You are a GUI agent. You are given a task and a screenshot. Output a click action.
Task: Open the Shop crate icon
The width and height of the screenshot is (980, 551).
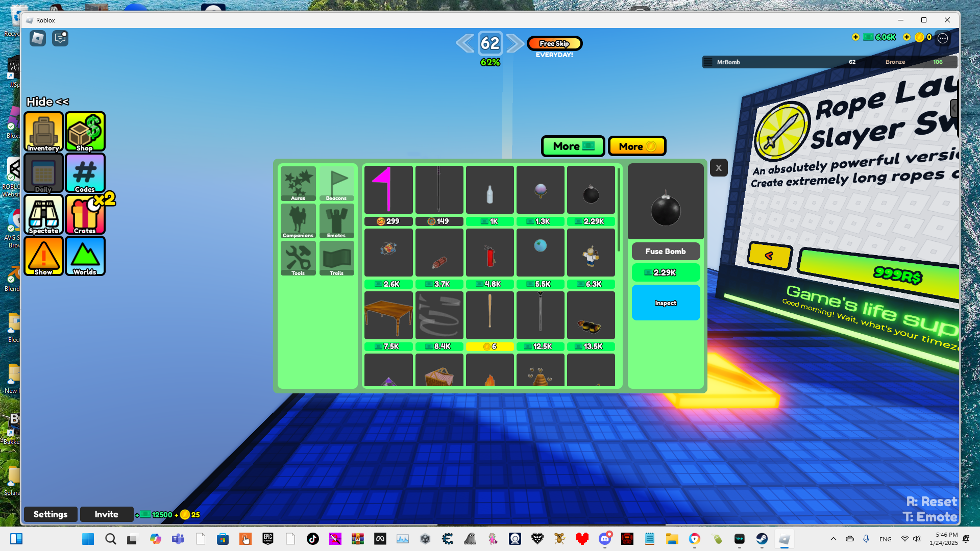[x=85, y=132]
